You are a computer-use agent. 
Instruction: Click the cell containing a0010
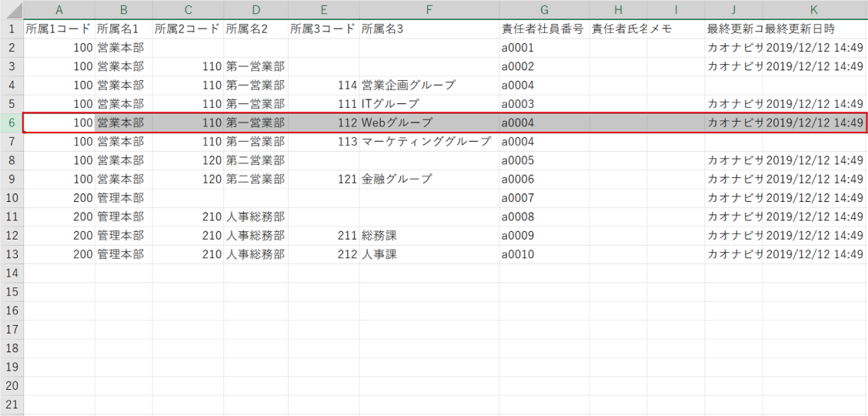coord(543,254)
